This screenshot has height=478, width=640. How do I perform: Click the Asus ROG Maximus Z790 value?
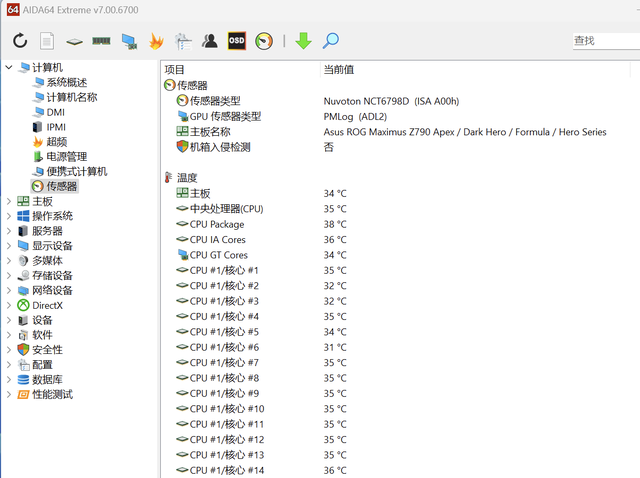(465, 132)
